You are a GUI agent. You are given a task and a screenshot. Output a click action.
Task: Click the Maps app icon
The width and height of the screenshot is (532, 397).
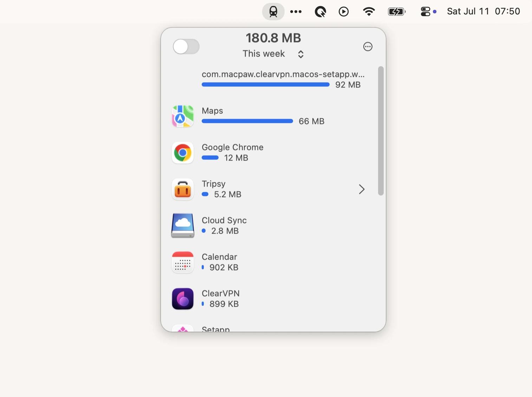click(x=183, y=116)
